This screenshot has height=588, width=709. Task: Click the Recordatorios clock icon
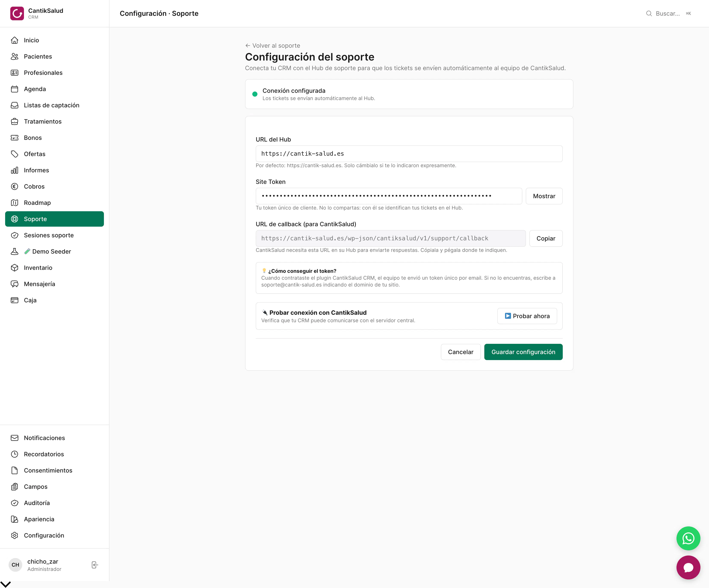[x=15, y=454]
